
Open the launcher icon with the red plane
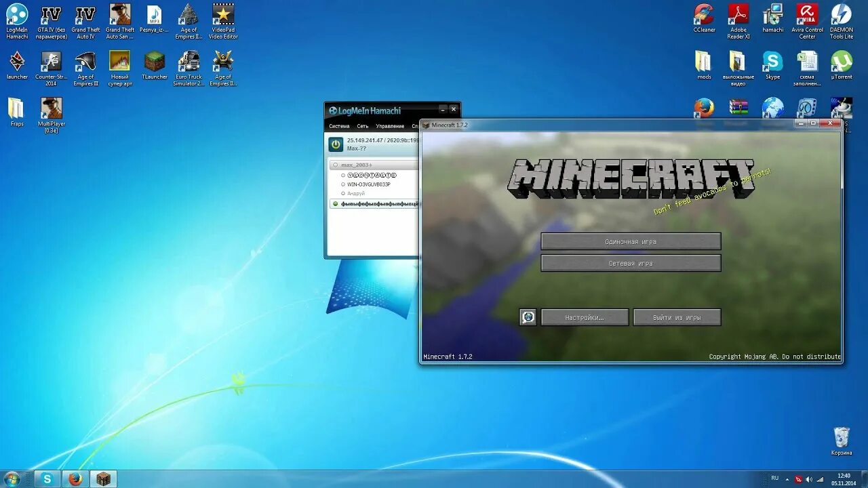(17, 65)
